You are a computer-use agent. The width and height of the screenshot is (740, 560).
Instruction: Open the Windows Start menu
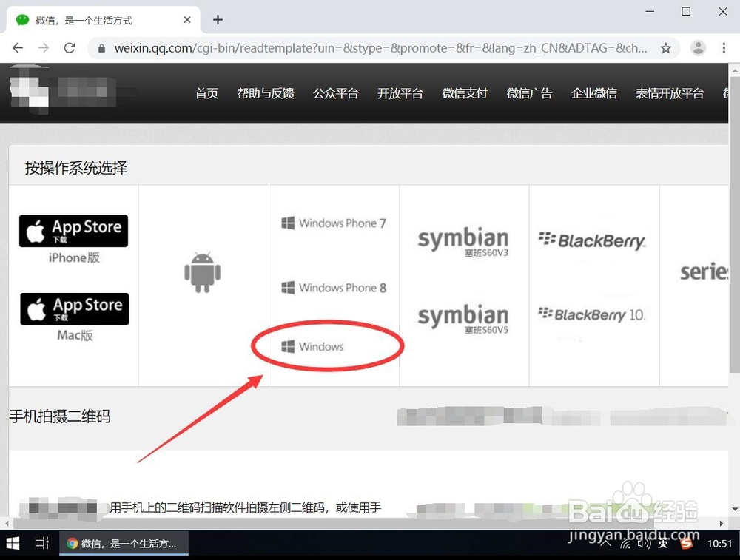[x=13, y=544]
